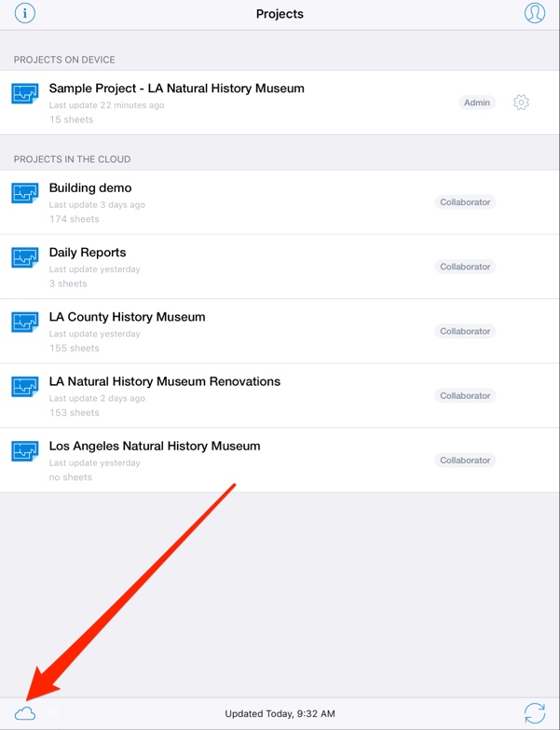Tap the sync refresh icon

(535, 713)
